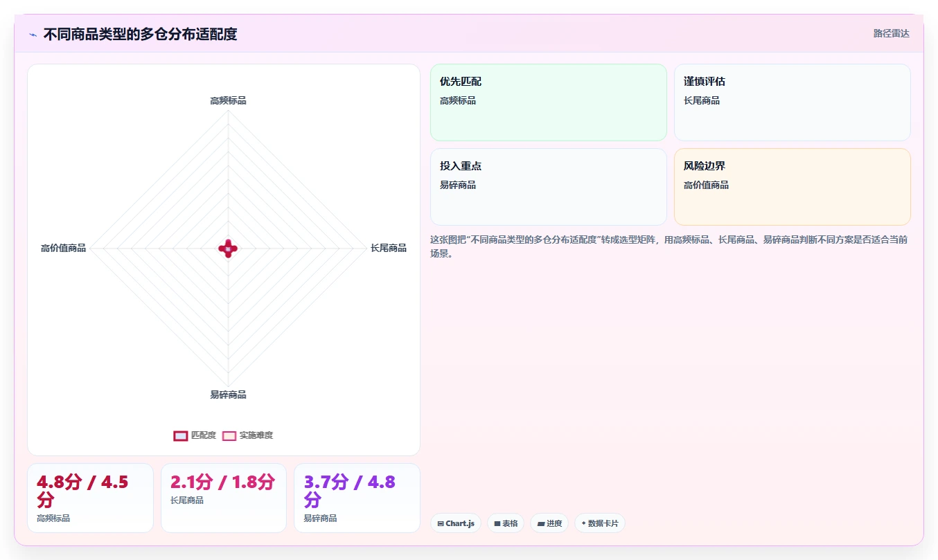The height and width of the screenshot is (560, 938).
Task: Select the 4.8分 / 4.5分 高频标品 stat card
Action: click(x=90, y=498)
